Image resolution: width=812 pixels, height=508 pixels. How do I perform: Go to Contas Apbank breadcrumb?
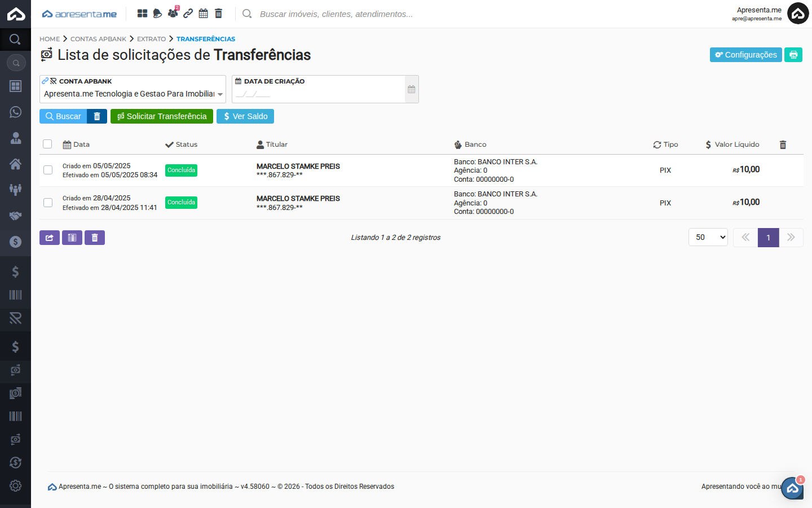click(98, 39)
